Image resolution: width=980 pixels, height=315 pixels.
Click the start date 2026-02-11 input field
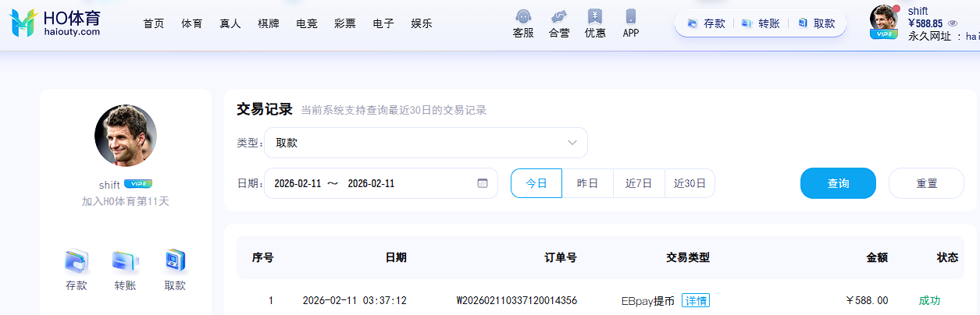298,183
